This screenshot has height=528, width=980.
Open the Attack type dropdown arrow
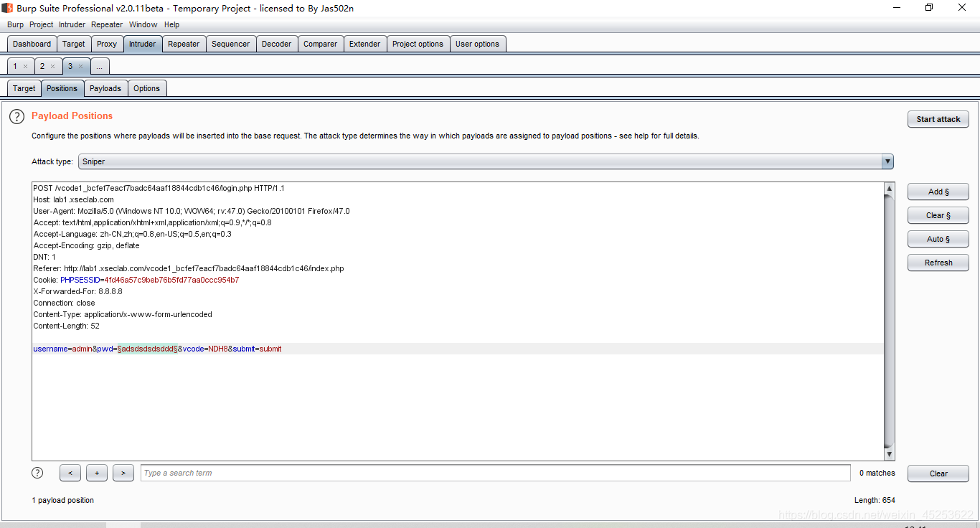pyautogui.click(x=887, y=161)
